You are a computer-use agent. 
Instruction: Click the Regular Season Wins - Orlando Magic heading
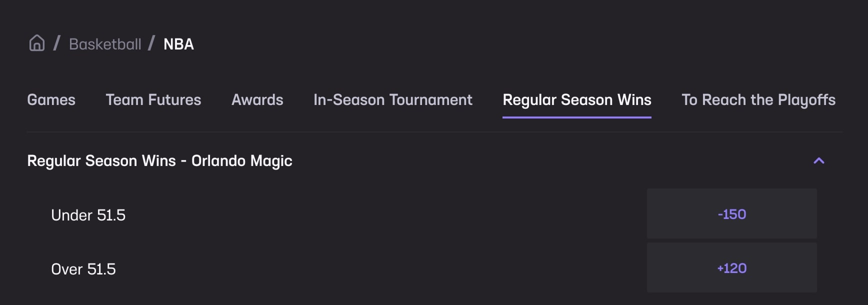pos(159,160)
